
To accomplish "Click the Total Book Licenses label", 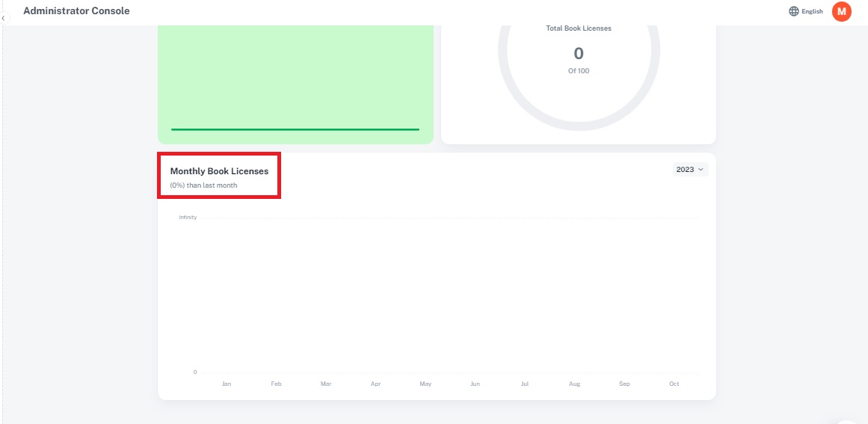I will click(x=578, y=28).
